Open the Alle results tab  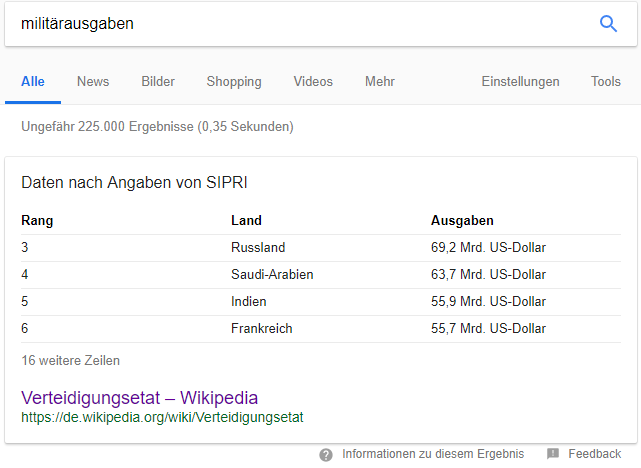point(33,82)
